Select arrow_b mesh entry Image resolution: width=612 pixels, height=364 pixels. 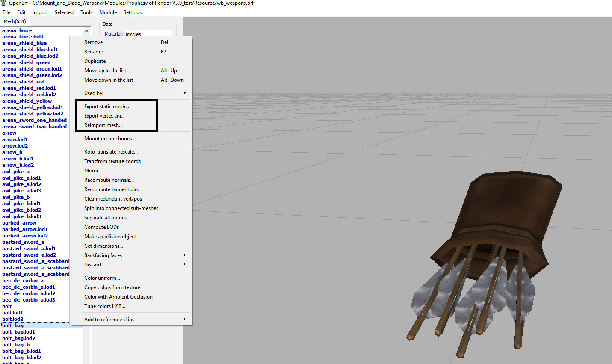(12, 152)
